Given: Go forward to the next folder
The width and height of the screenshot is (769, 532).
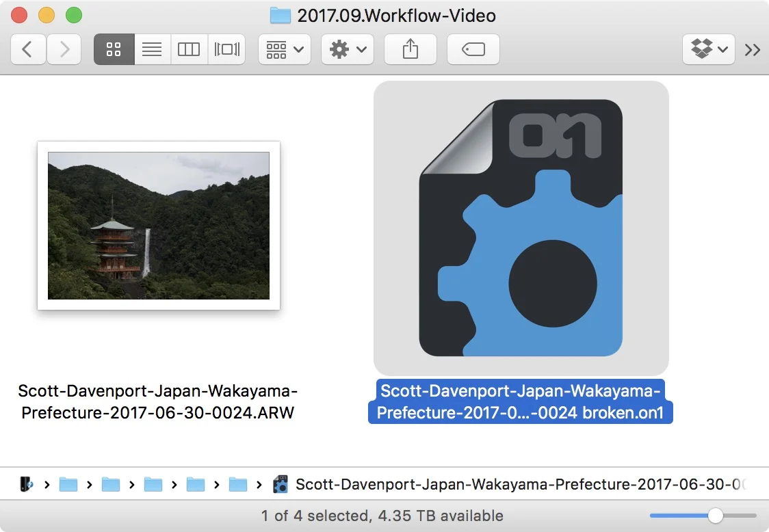Looking at the screenshot, I should (64, 49).
